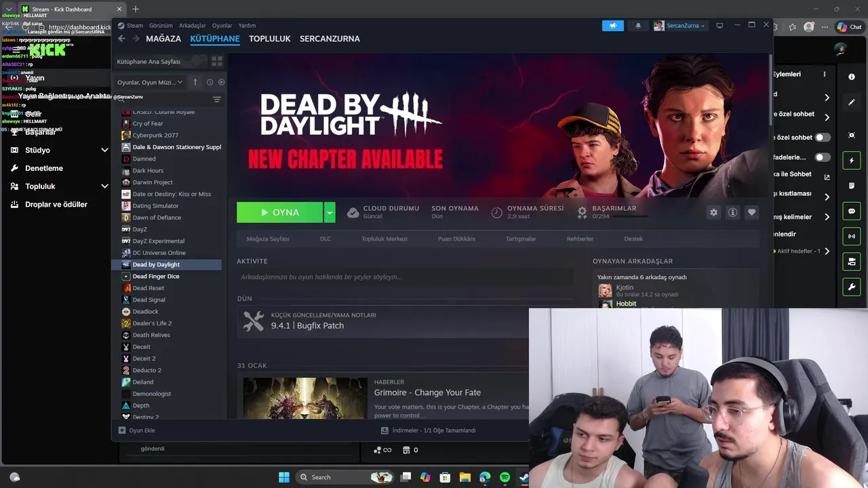The height and width of the screenshot is (488, 868).
Task: Open Spotify from the Windows taskbar
Action: click(505, 477)
